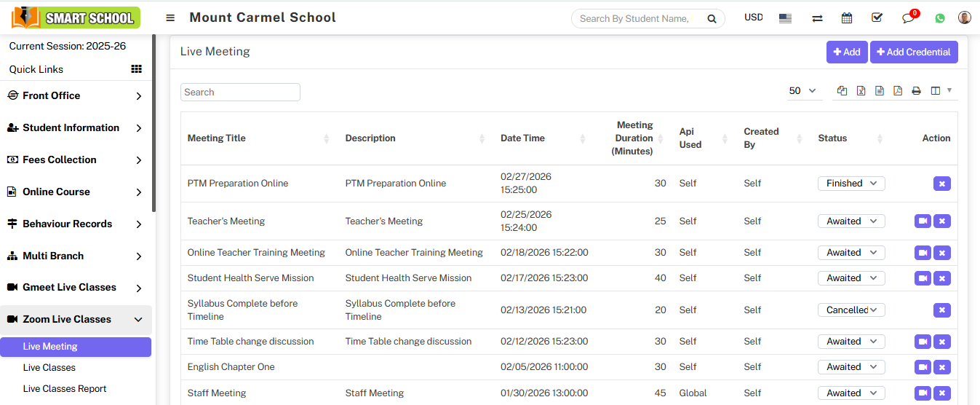The width and height of the screenshot is (980, 405).
Task: Click the WhatsApp icon in the top bar
Action: 940,18
